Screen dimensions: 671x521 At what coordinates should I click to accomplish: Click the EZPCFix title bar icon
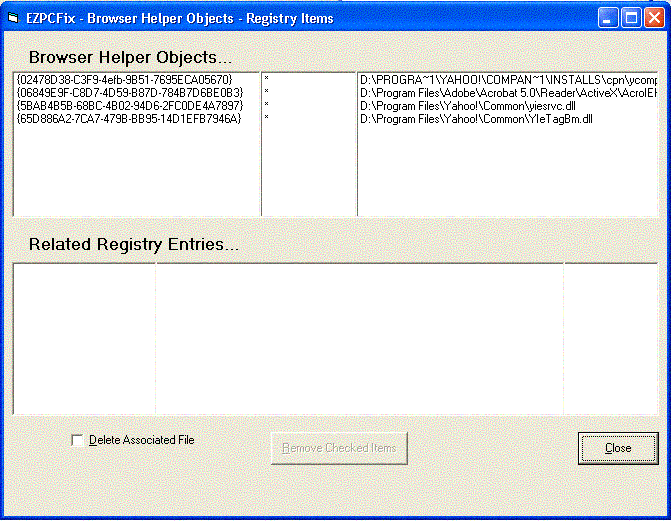tap(13, 18)
